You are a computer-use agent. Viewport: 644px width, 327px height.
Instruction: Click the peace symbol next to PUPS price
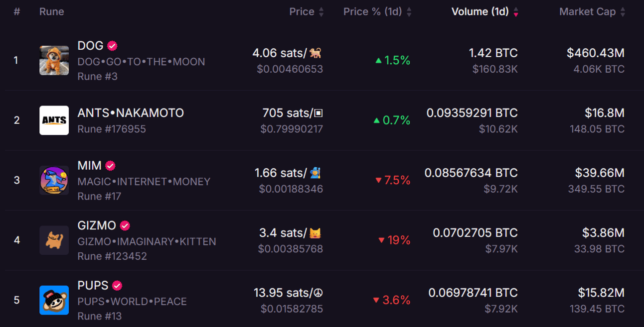click(318, 293)
